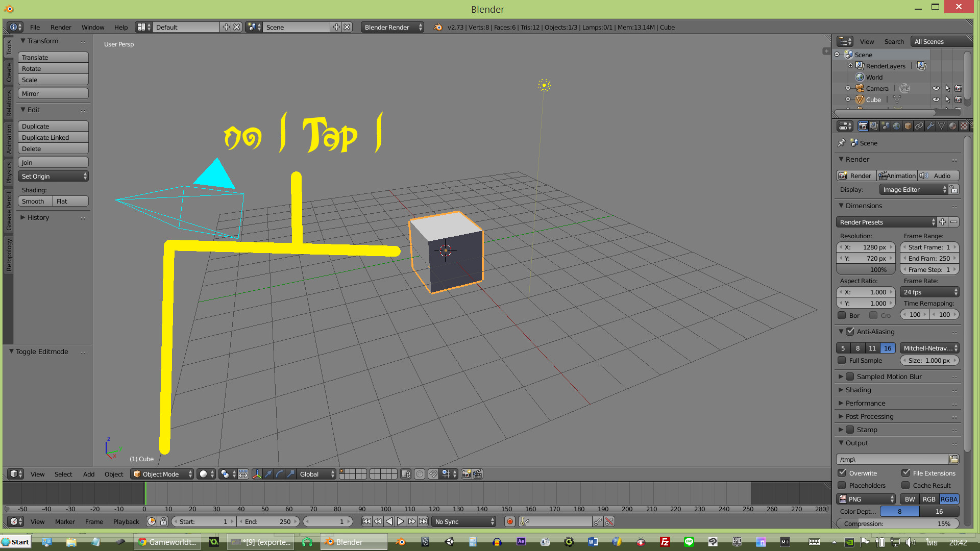Click the Duplicate Linked button
Image resolution: width=980 pixels, height=551 pixels.
(53, 137)
